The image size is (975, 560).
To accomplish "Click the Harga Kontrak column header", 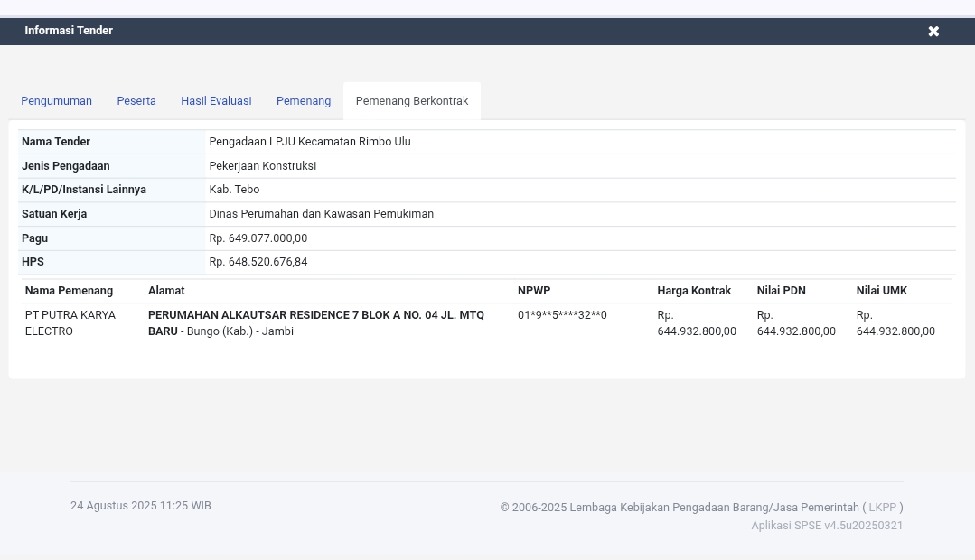I will [694, 290].
